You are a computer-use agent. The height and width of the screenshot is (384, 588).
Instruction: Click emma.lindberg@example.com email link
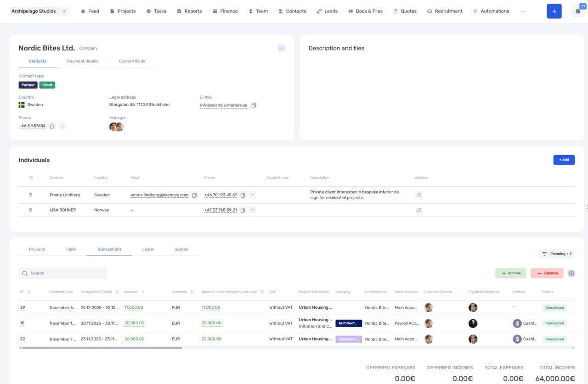pyautogui.click(x=159, y=195)
